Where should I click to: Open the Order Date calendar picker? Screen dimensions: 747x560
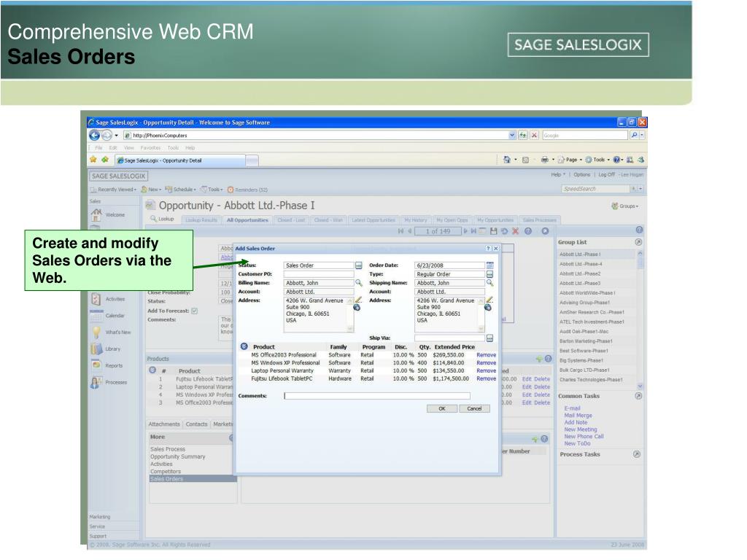tap(489, 265)
